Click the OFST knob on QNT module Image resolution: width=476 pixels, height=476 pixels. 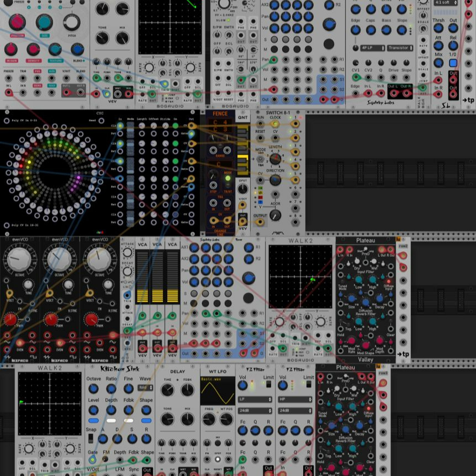pos(242,189)
